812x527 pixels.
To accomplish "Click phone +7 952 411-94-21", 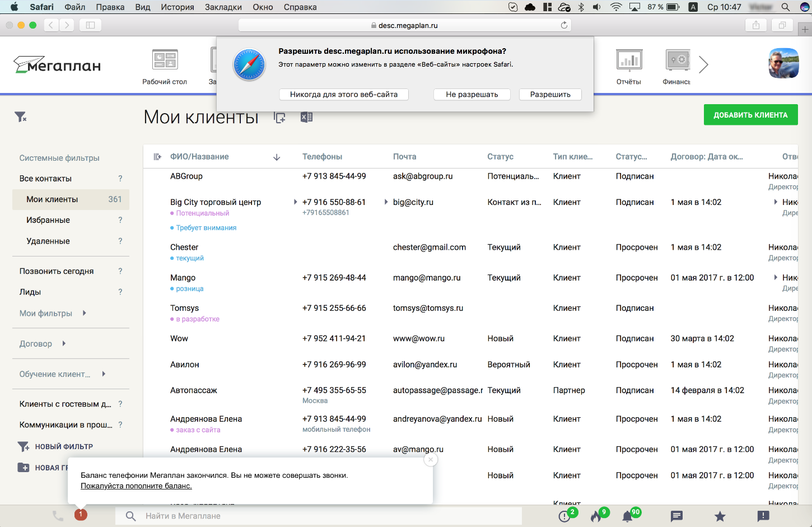I will tap(334, 339).
